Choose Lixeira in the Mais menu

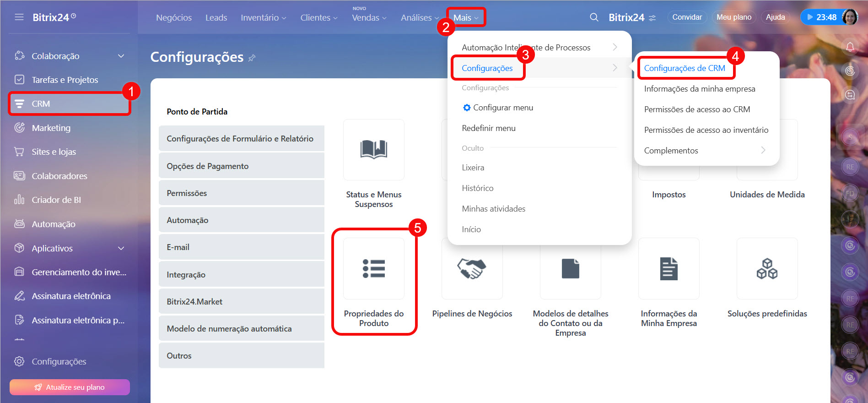tap(473, 168)
